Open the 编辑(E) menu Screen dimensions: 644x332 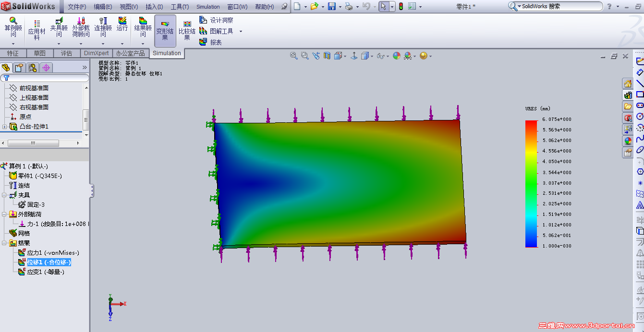103,7
